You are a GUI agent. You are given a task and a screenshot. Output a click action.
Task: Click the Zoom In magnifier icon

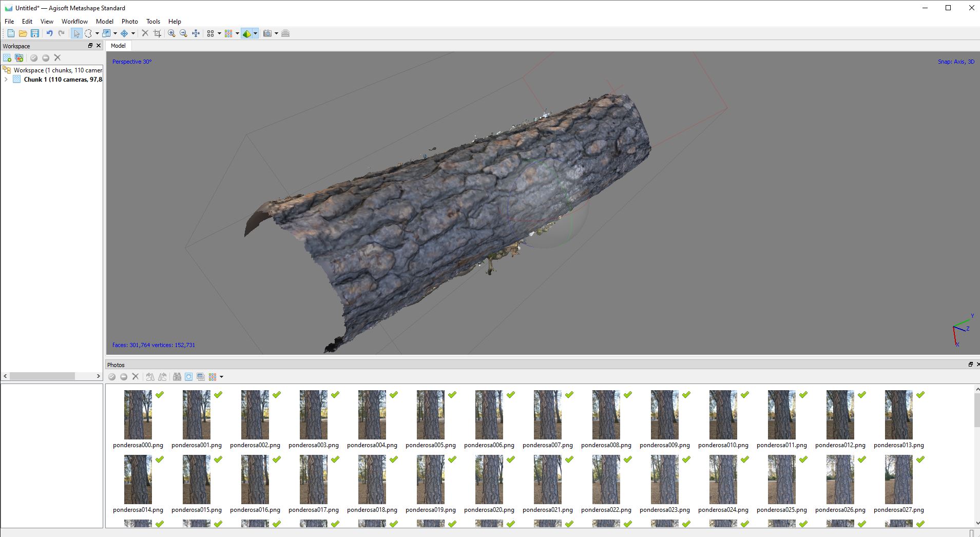(x=171, y=33)
